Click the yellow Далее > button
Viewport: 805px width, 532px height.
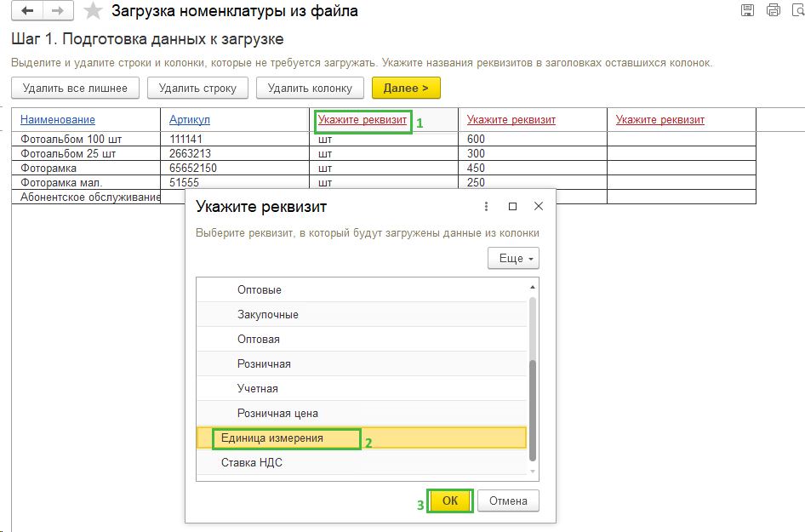[406, 88]
